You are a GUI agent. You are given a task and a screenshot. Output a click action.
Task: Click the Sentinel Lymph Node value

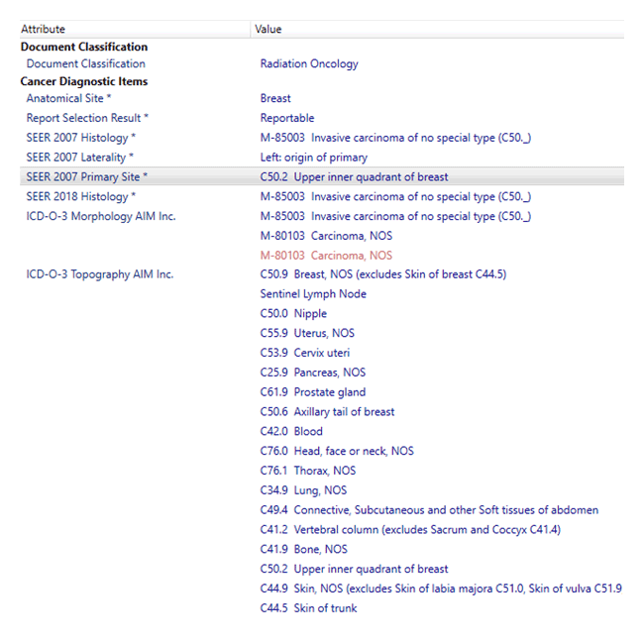point(313,294)
